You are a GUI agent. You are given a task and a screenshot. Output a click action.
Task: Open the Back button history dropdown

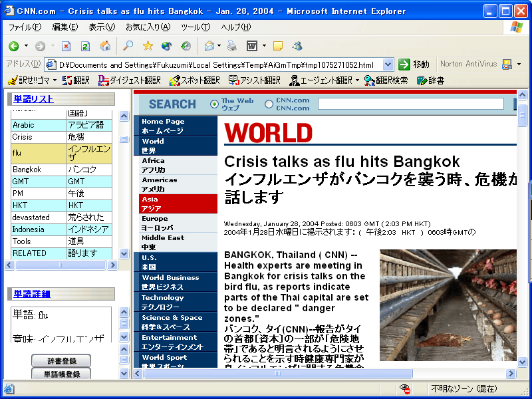(26, 46)
